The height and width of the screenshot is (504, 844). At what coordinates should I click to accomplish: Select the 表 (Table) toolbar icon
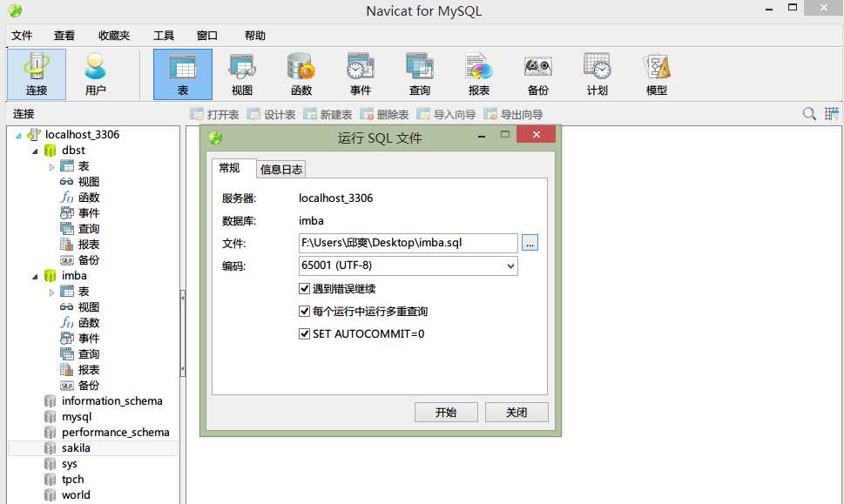tap(182, 74)
